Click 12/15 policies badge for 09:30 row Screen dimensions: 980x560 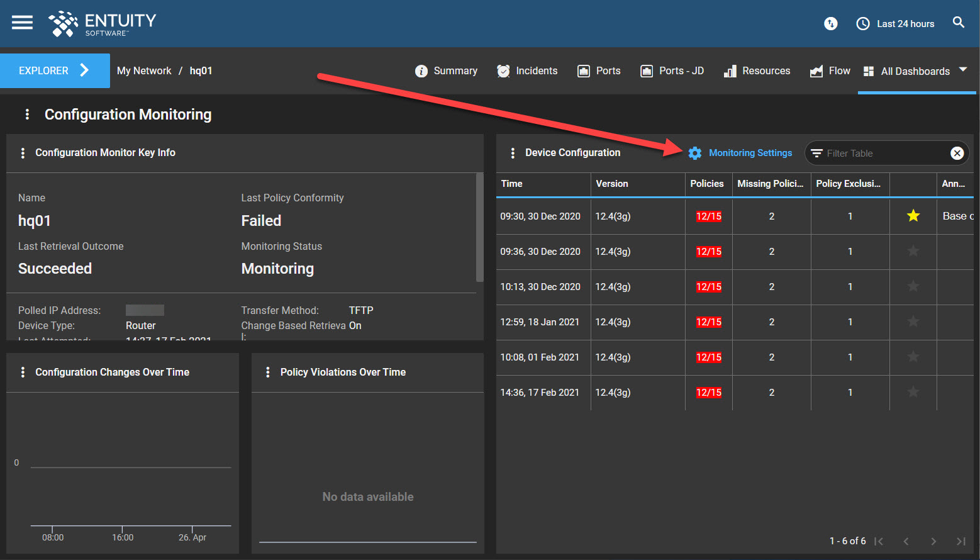pyautogui.click(x=709, y=216)
